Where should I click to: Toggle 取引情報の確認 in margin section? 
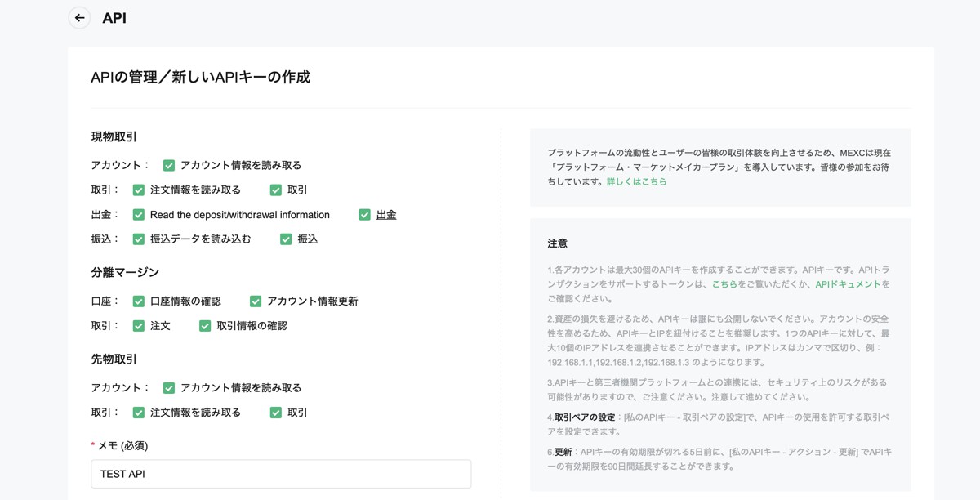pos(204,324)
